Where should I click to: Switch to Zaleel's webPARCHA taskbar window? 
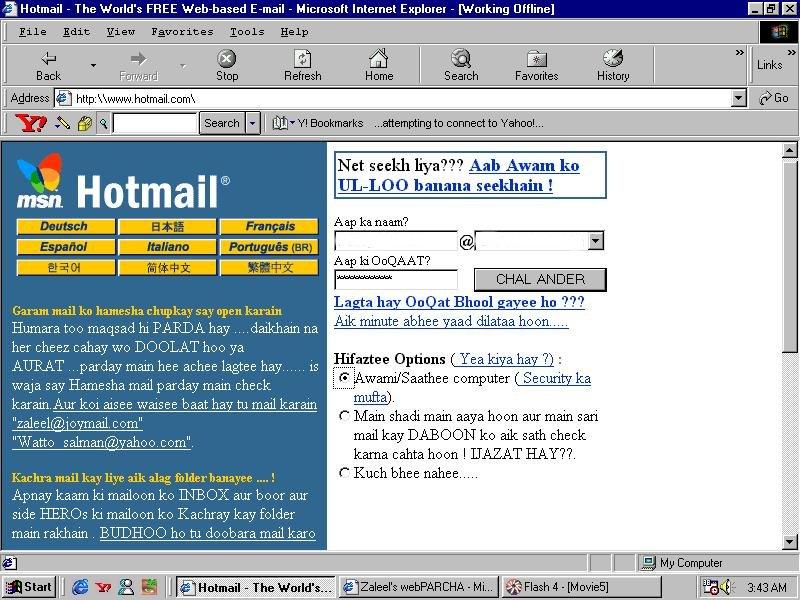pyautogui.click(x=419, y=587)
